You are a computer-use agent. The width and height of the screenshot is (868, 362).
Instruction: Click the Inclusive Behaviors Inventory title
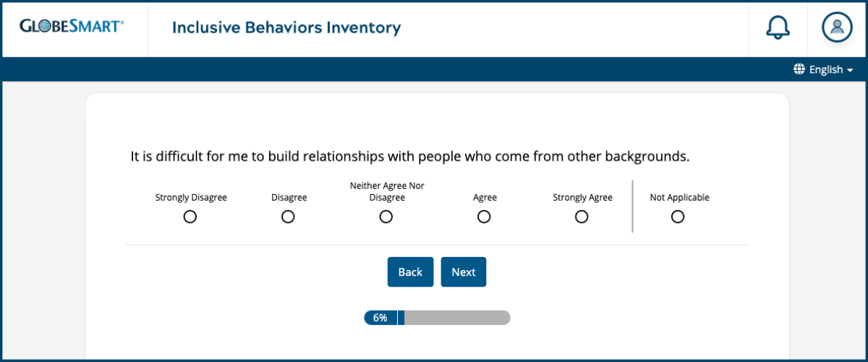click(x=286, y=28)
